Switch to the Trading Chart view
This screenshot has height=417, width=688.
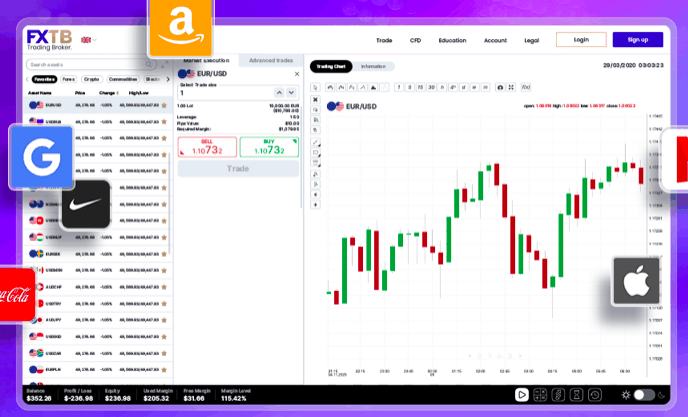tap(331, 66)
